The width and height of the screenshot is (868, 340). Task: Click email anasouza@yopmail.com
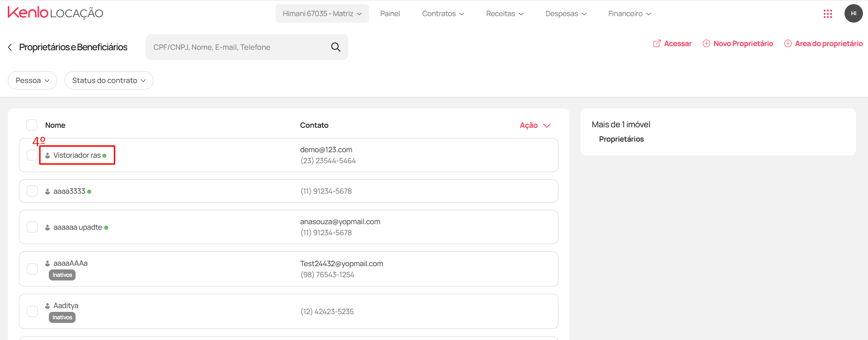point(340,222)
